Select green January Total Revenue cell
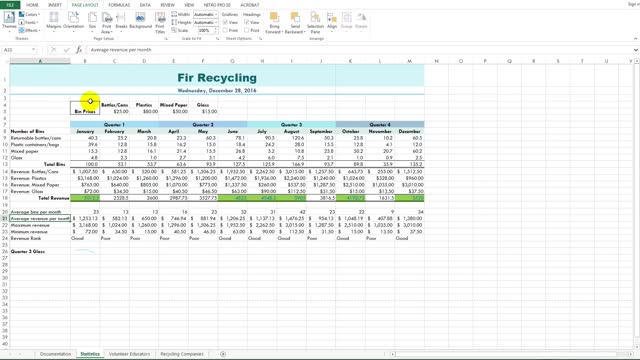The width and height of the screenshot is (640, 360). [85, 198]
